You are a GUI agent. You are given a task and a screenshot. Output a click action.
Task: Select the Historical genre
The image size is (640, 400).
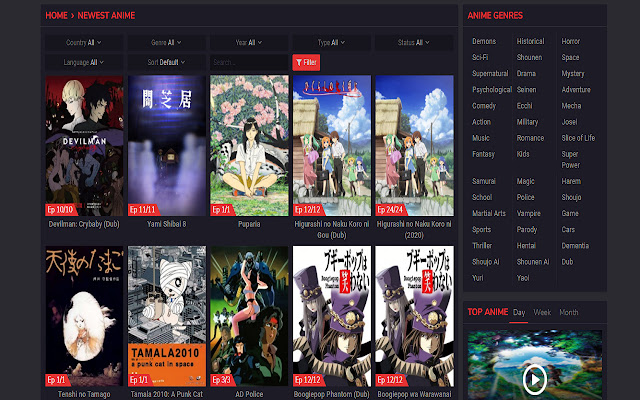tap(530, 41)
